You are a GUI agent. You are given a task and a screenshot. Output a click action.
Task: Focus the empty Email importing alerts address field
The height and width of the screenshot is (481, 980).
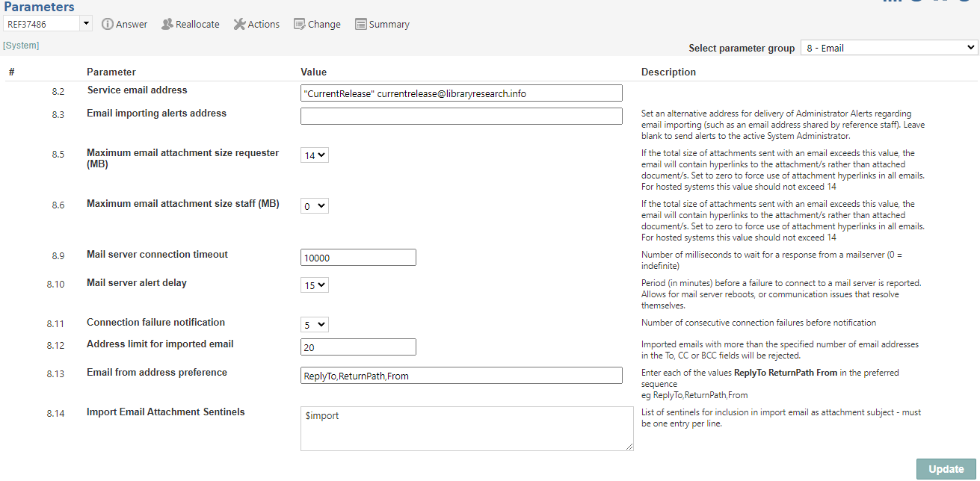coord(461,116)
